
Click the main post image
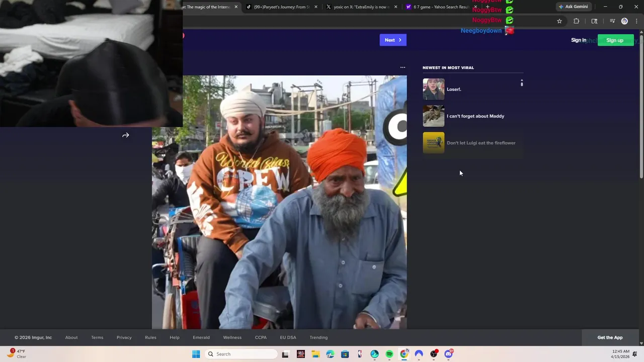tap(279, 202)
